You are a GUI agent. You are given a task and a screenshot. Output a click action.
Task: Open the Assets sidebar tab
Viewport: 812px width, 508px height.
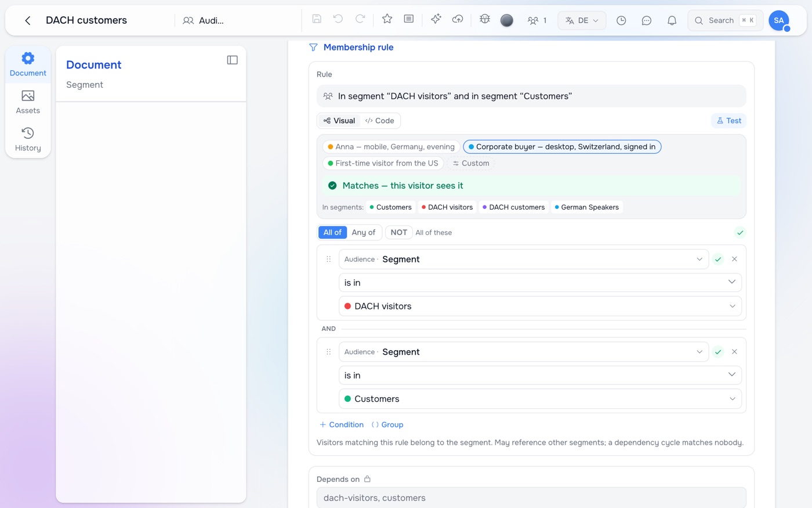tap(28, 102)
